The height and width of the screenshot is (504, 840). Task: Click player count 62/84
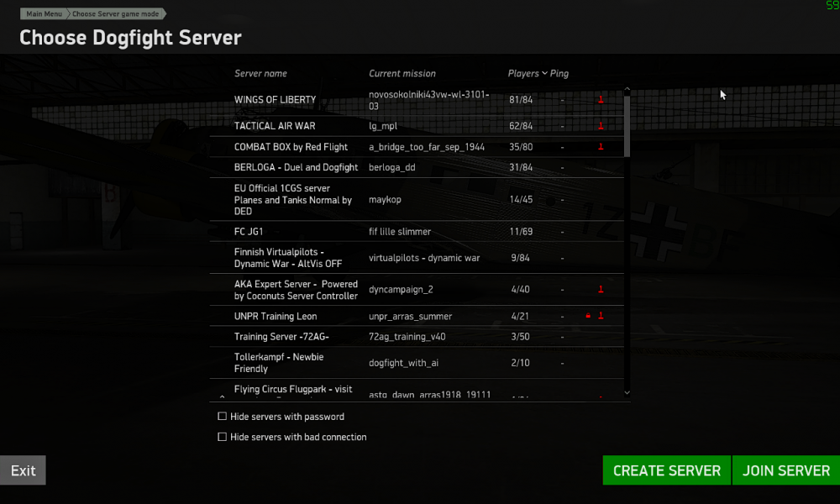point(521,126)
